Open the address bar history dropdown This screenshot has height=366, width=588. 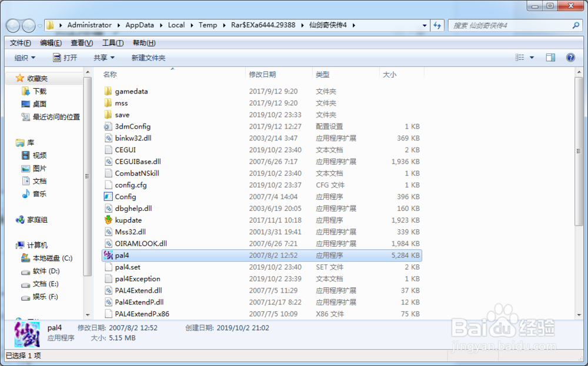point(425,25)
